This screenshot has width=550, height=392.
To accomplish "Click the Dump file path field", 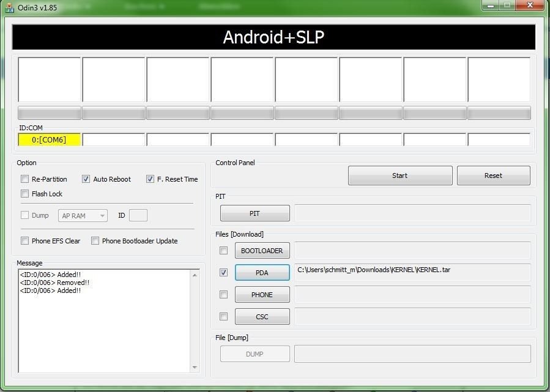I will point(412,354).
